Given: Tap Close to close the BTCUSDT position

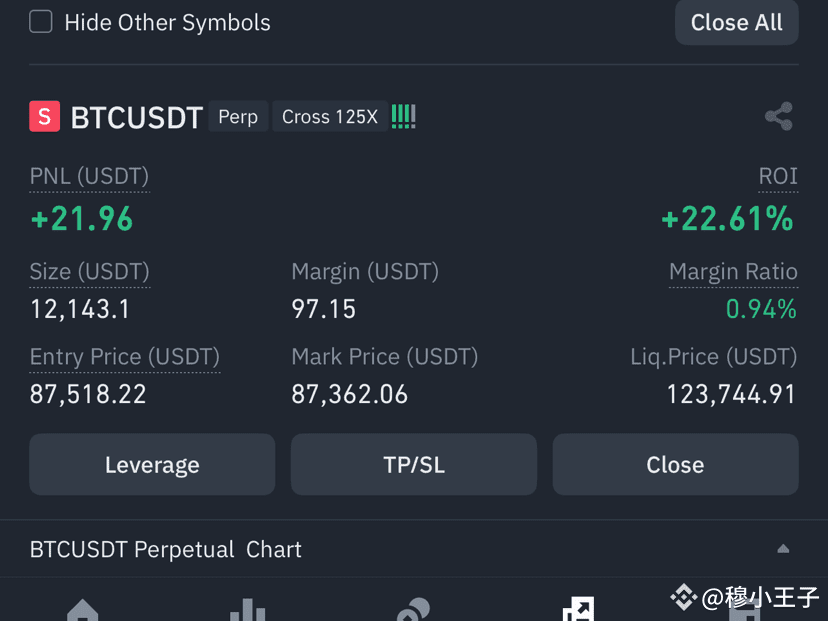Looking at the screenshot, I should (675, 465).
